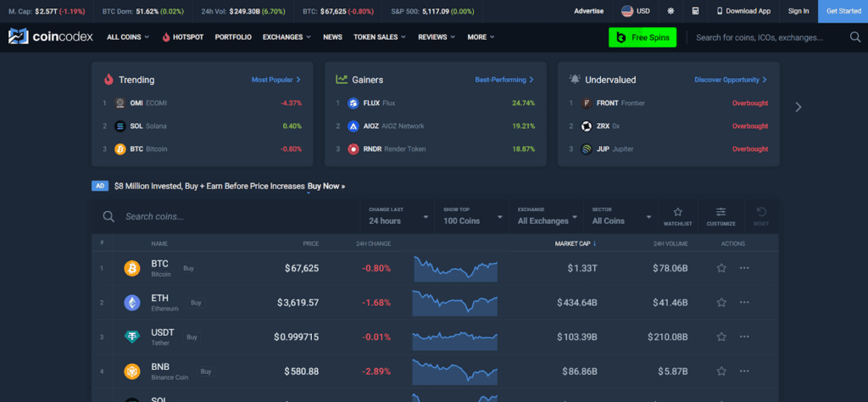
Task: Open the Most Popular link
Action: point(275,80)
